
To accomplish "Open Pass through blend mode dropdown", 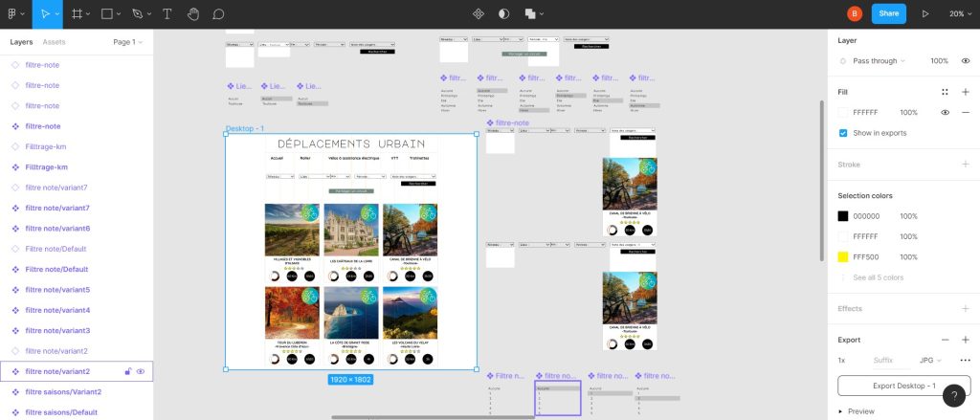I will point(879,61).
